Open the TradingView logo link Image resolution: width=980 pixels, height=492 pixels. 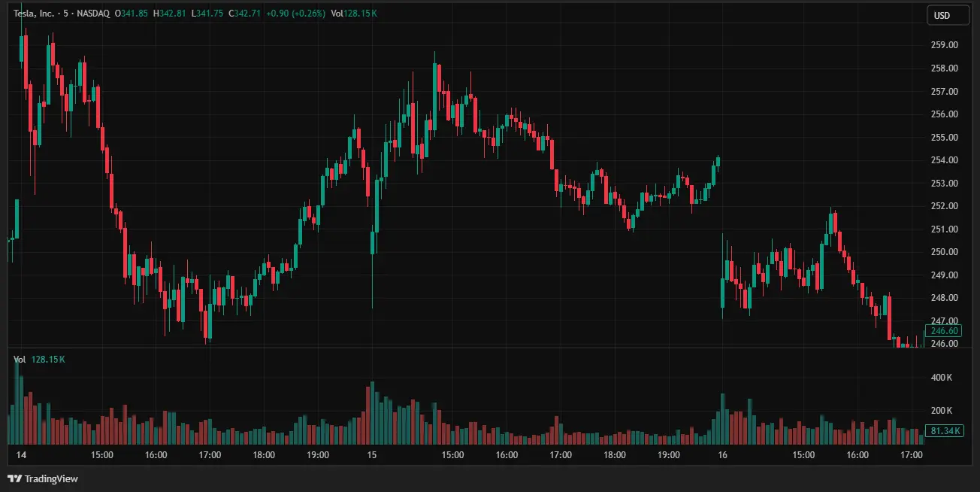43,478
